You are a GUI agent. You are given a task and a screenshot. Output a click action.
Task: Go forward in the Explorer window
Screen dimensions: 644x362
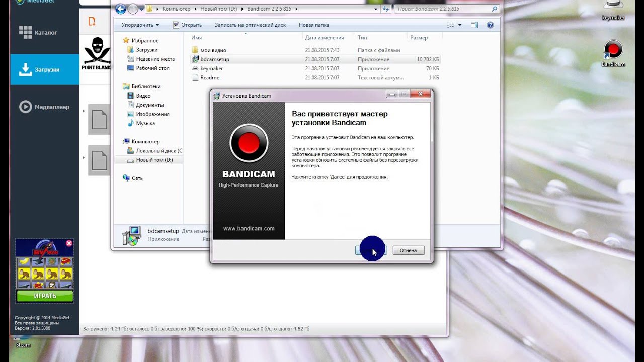click(x=133, y=9)
